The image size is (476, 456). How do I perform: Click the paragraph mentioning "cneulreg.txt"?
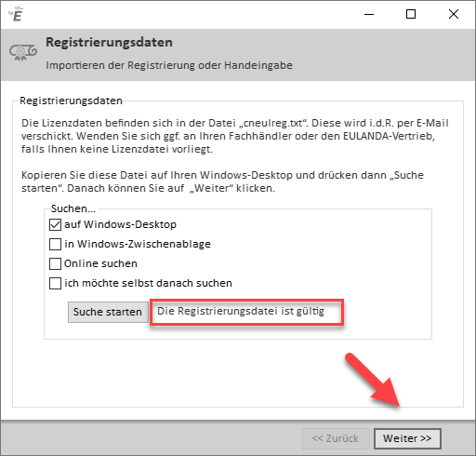click(x=235, y=136)
